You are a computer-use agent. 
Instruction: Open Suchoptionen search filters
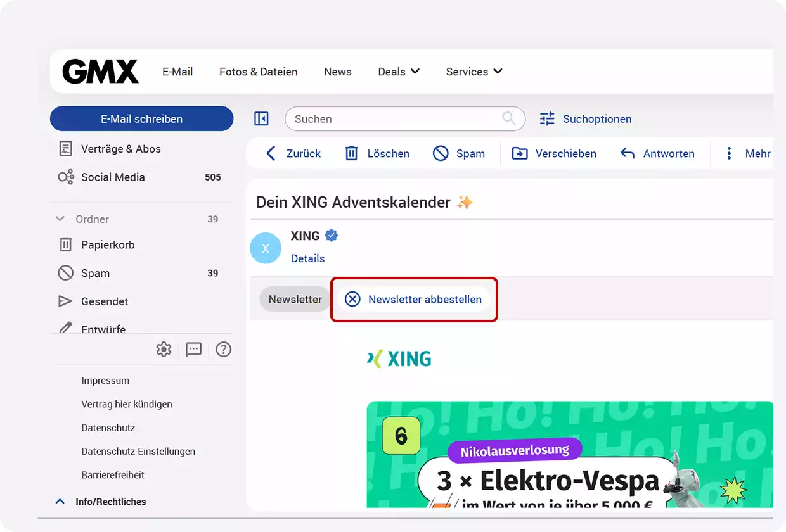point(586,118)
